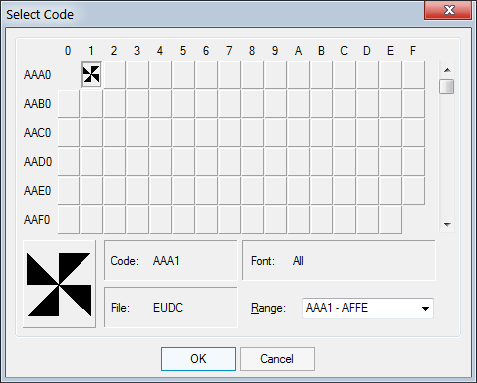Click the AAA0 row label

[x=37, y=75]
